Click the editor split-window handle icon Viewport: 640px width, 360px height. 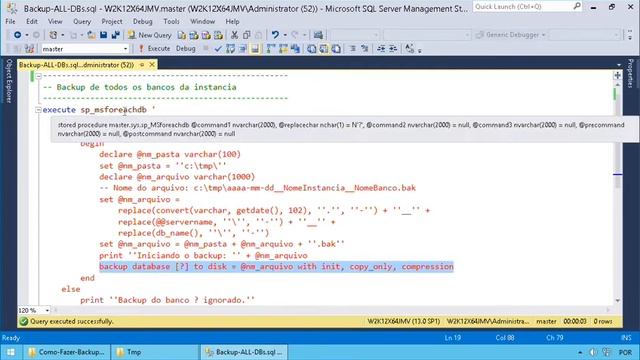click(x=617, y=75)
